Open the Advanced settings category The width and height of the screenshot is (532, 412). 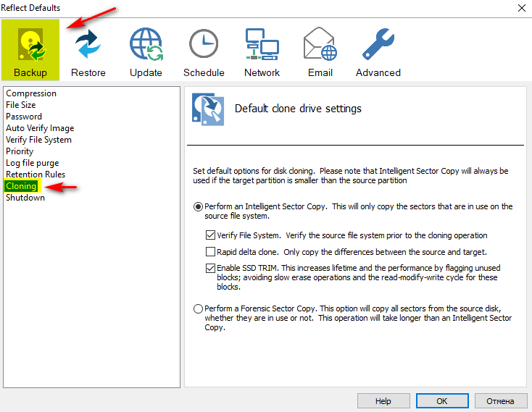click(x=378, y=53)
